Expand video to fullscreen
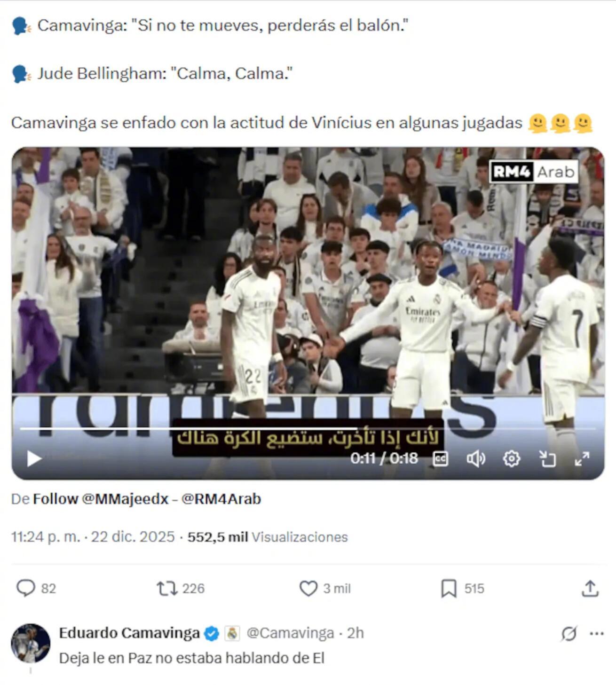This screenshot has height=685, width=616. point(582,459)
